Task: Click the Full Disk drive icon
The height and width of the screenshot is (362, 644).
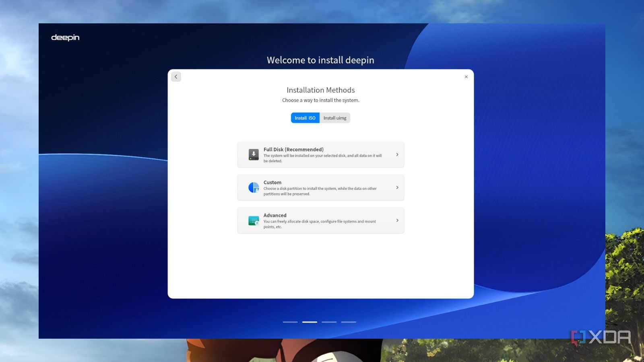Action: 254,154
